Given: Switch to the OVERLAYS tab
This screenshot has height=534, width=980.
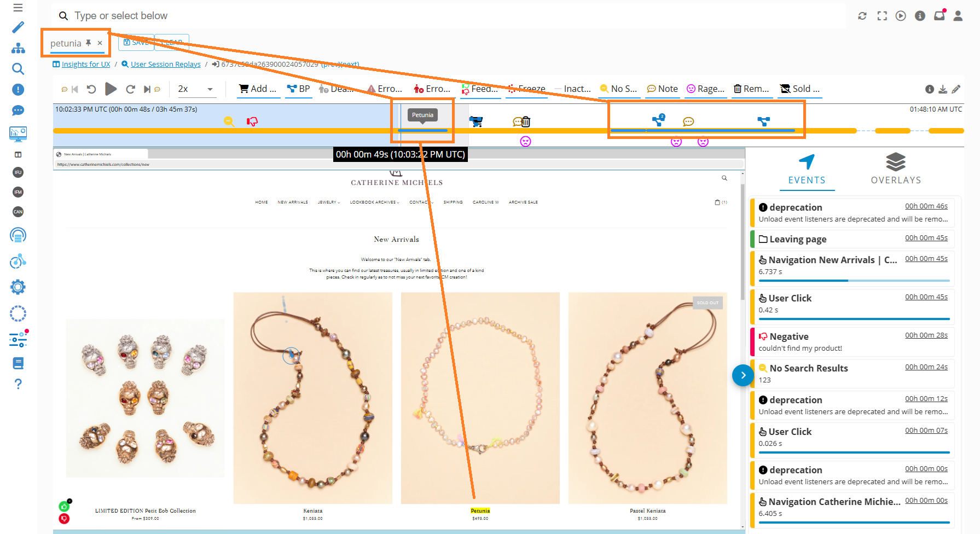Looking at the screenshot, I should click(x=896, y=169).
